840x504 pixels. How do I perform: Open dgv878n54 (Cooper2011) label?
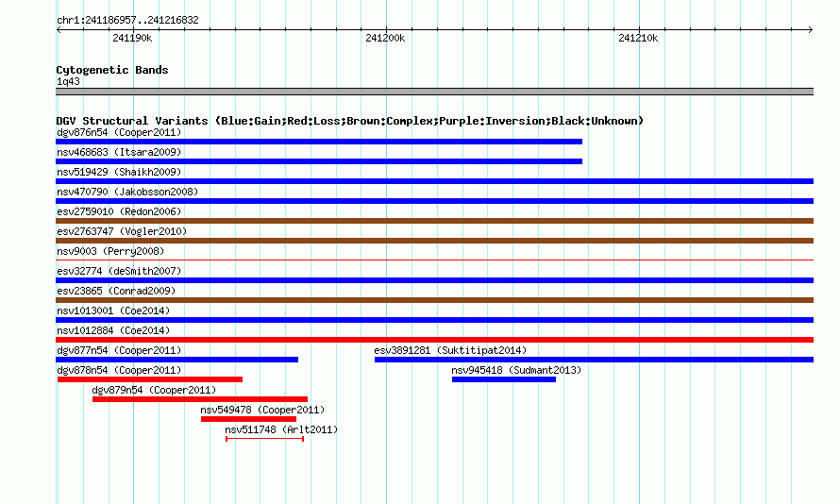point(119,370)
